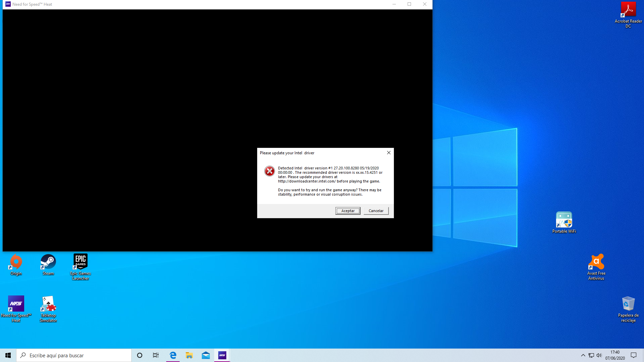Open the volume control in system tray
Image resolution: width=644 pixels, height=362 pixels.
(x=599, y=355)
